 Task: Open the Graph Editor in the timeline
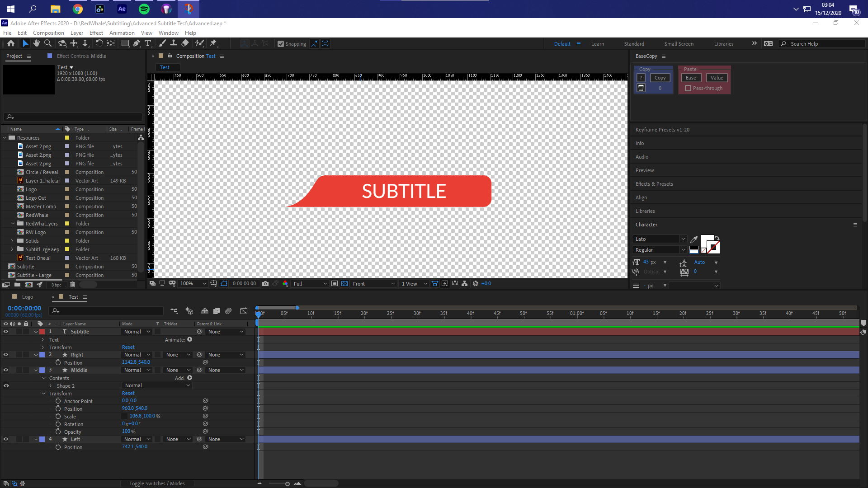244,311
